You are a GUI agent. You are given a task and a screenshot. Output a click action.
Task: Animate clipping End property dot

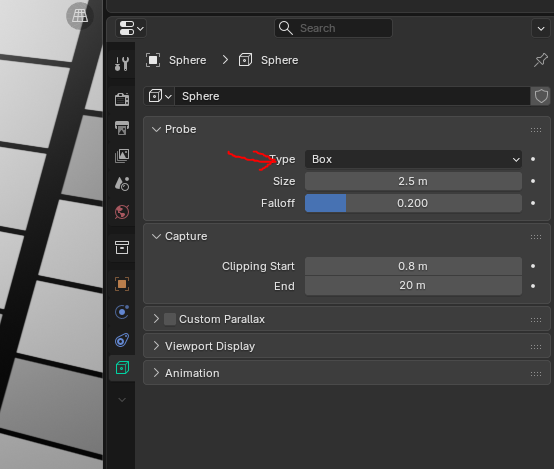pos(533,286)
